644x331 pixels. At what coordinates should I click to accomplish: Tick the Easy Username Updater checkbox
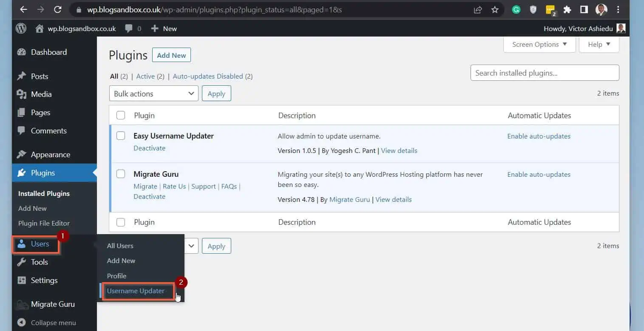[x=121, y=136]
